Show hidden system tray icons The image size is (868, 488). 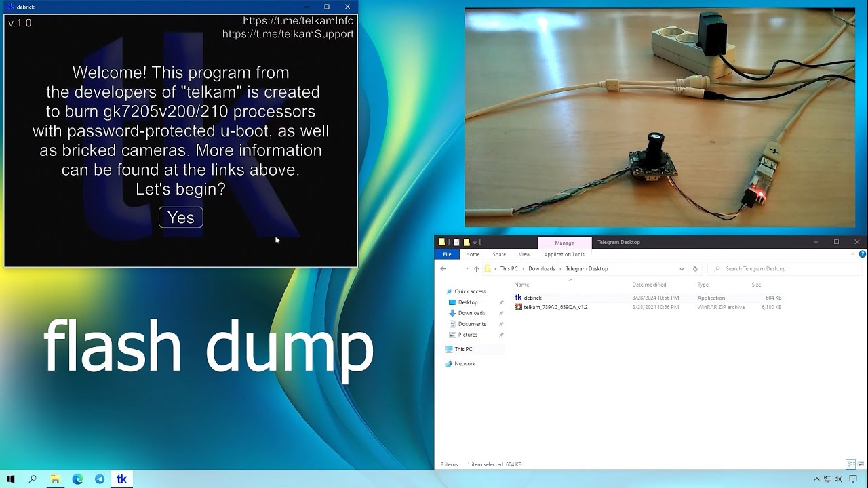click(x=816, y=479)
